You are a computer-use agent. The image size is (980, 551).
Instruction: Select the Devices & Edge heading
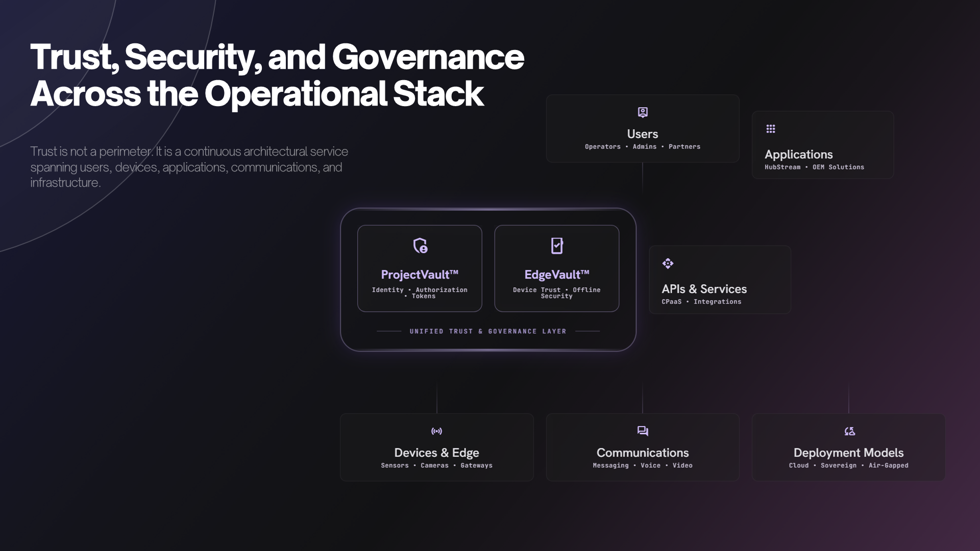point(437,453)
